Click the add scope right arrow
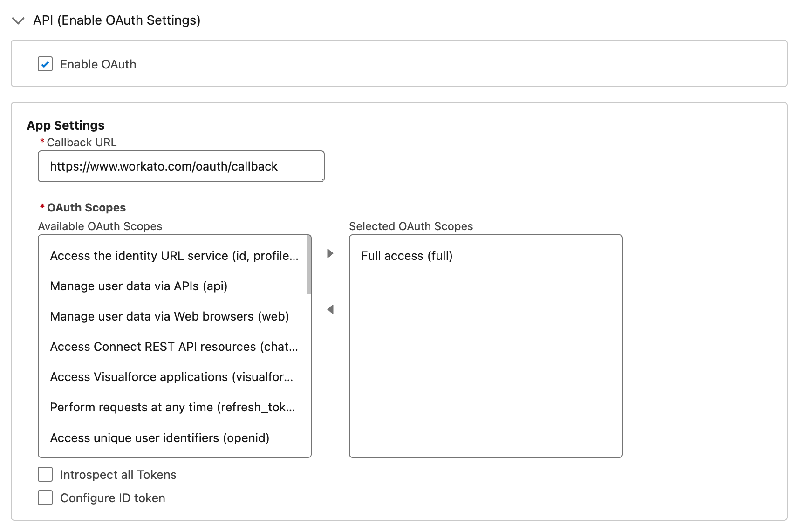This screenshot has height=532, width=799. [x=330, y=253]
